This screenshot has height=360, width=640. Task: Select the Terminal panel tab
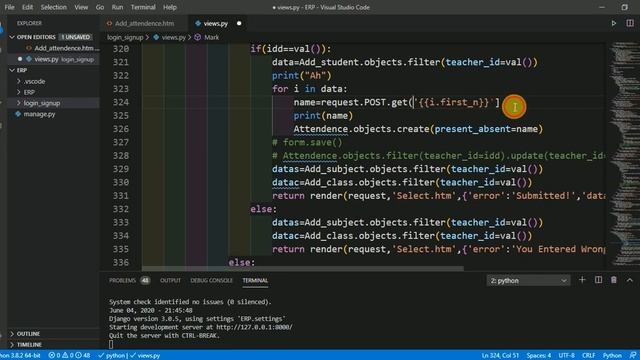(x=255, y=280)
